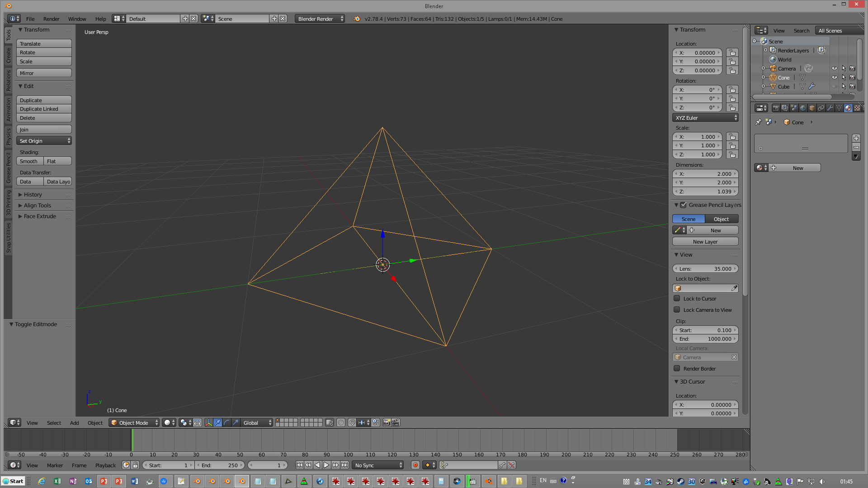Image resolution: width=868 pixels, height=488 pixels.
Task: Click the rotate manipulator arc icon
Action: tap(226, 422)
